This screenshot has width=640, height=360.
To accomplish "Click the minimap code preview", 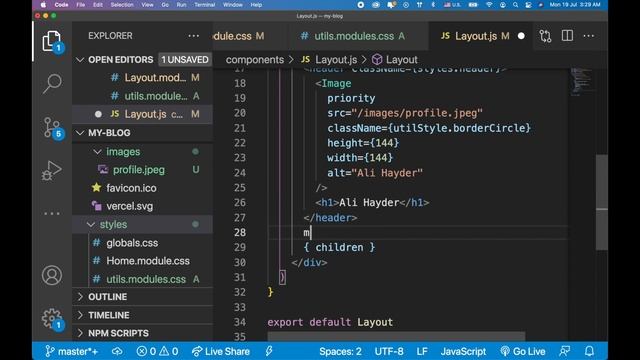I will [x=581, y=82].
